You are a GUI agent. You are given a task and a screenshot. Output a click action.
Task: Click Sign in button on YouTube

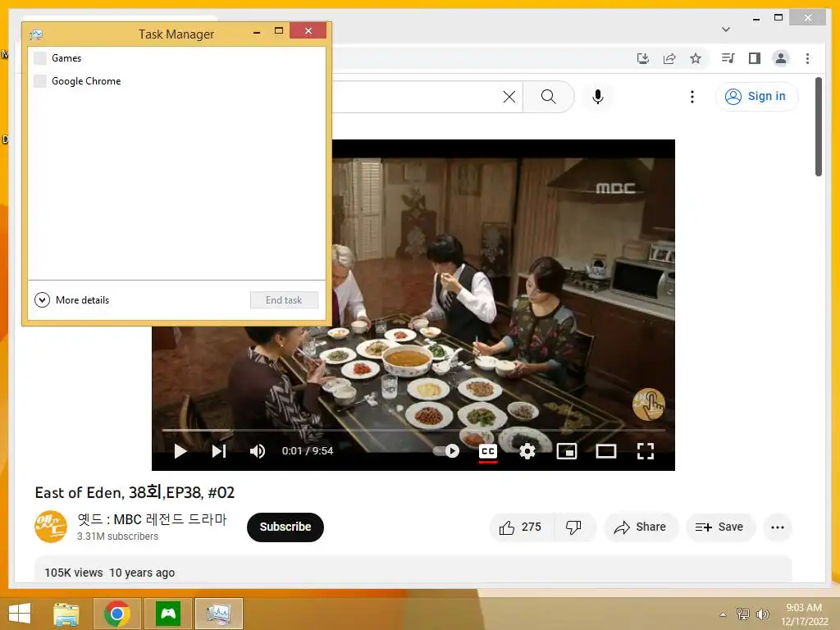coord(756,97)
